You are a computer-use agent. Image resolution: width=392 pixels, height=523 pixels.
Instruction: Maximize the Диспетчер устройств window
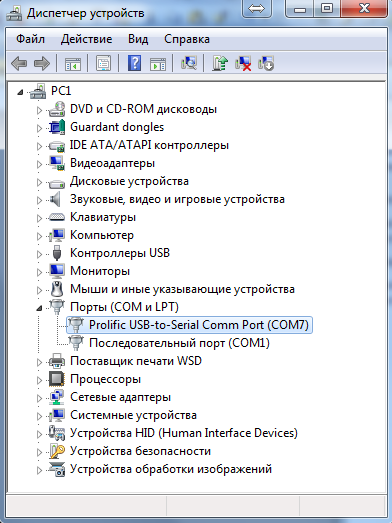pos(327,8)
